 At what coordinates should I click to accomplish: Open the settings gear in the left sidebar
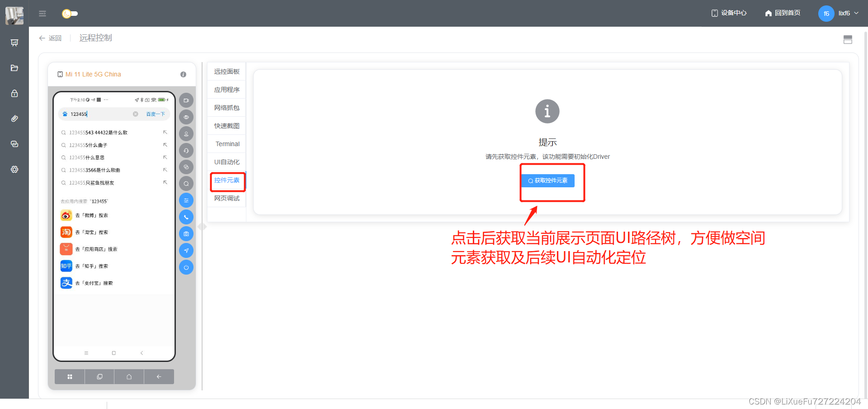[14, 169]
